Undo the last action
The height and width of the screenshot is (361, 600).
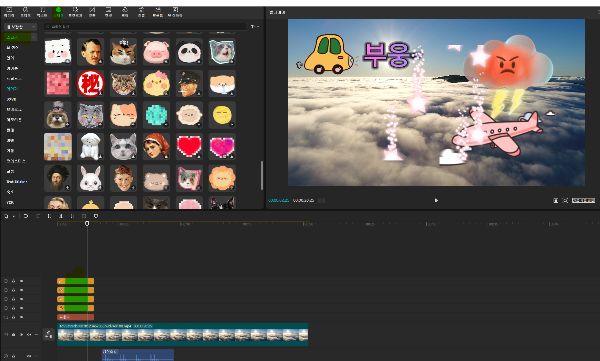[26, 216]
